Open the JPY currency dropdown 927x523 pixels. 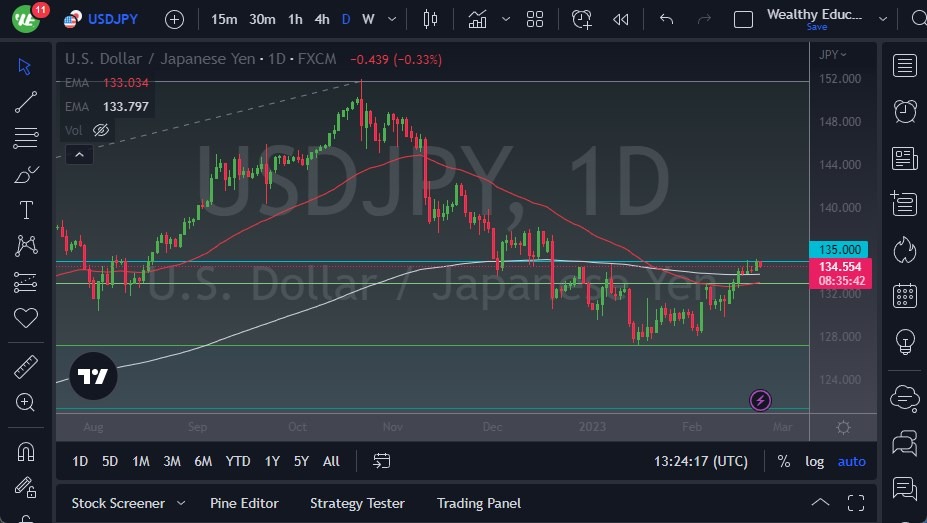(832, 54)
